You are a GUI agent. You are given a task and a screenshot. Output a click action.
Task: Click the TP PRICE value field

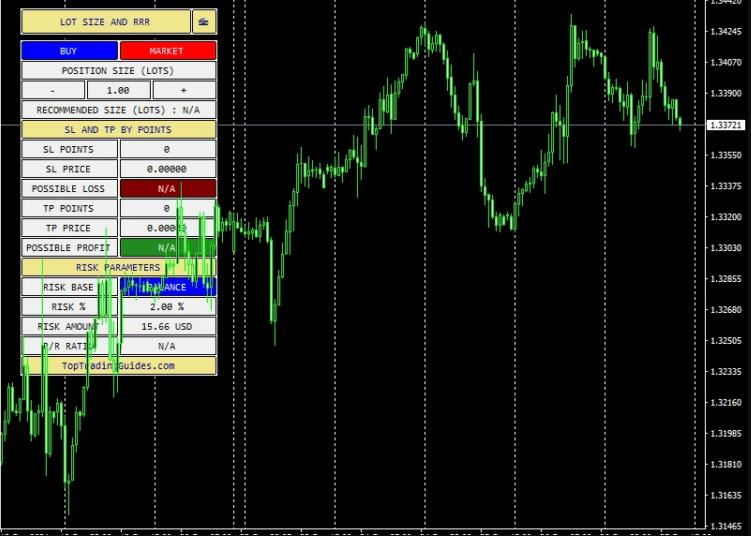click(168, 228)
